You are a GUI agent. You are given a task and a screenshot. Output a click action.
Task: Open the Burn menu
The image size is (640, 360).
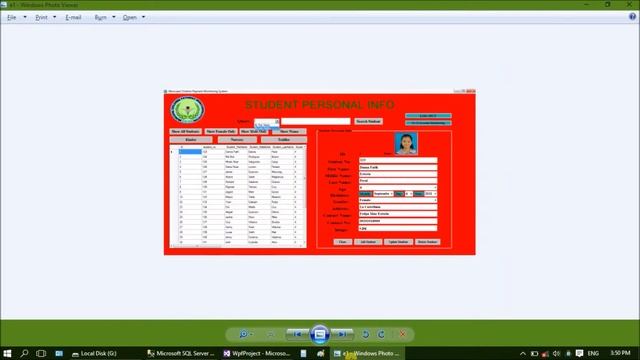(100, 17)
